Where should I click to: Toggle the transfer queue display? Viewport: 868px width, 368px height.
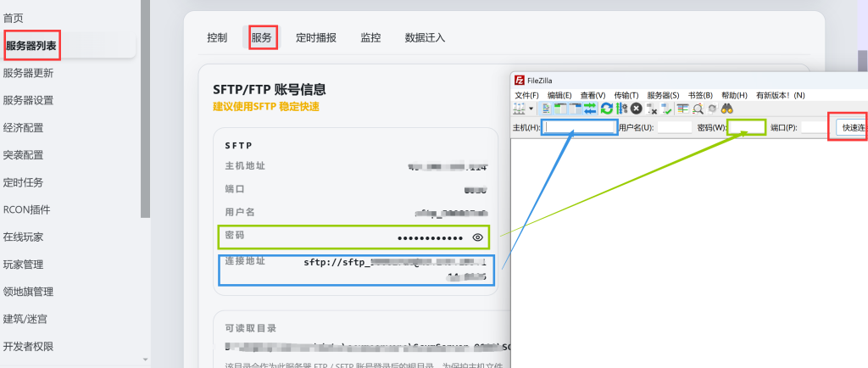click(x=590, y=109)
